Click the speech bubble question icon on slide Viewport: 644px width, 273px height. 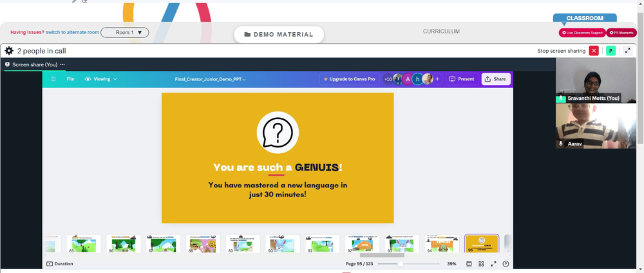click(x=278, y=132)
